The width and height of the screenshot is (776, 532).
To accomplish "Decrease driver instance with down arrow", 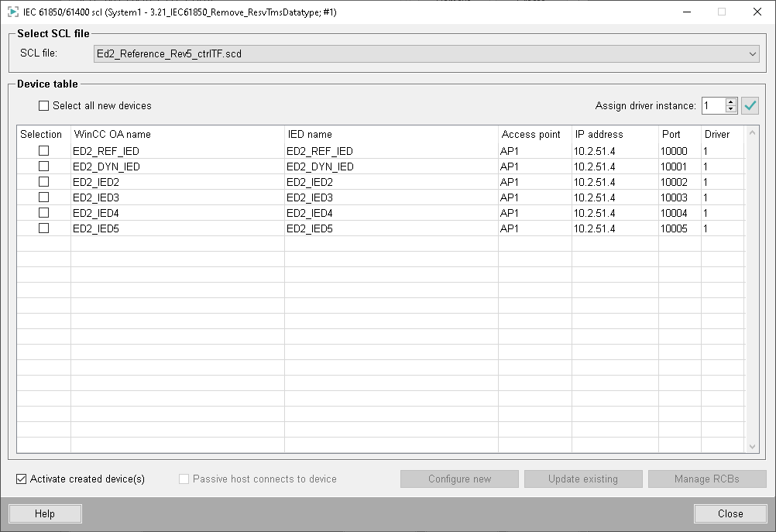I will pos(730,109).
